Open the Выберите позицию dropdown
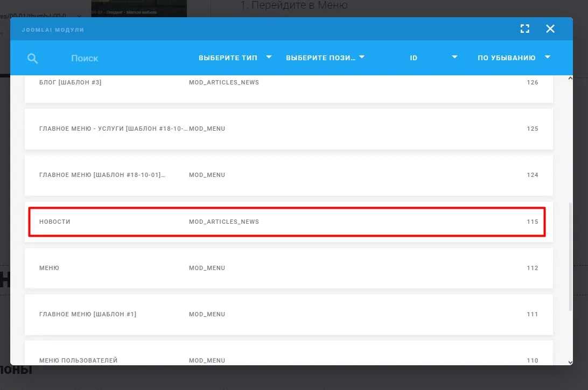The image size is (588, 390). tap(325, 58)
